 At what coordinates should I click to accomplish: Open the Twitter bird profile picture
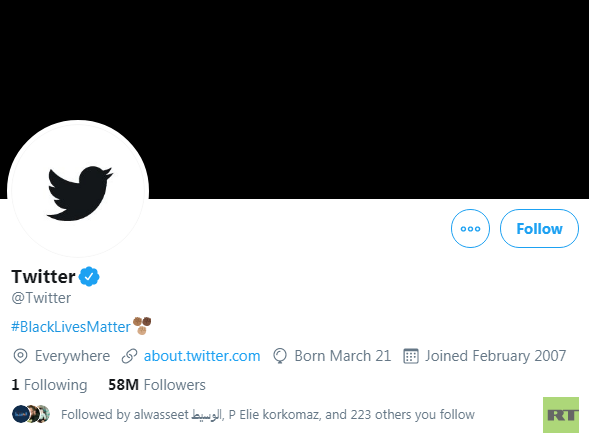(78, 190)
